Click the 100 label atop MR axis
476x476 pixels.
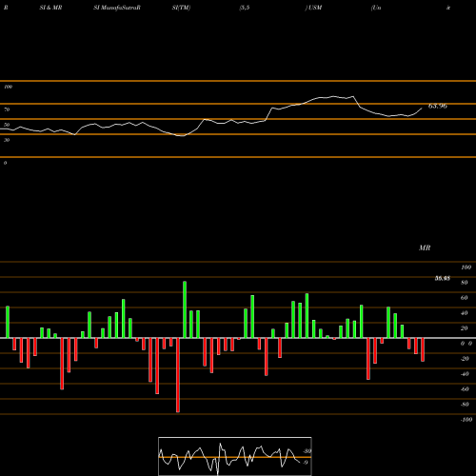coord(466,268)
